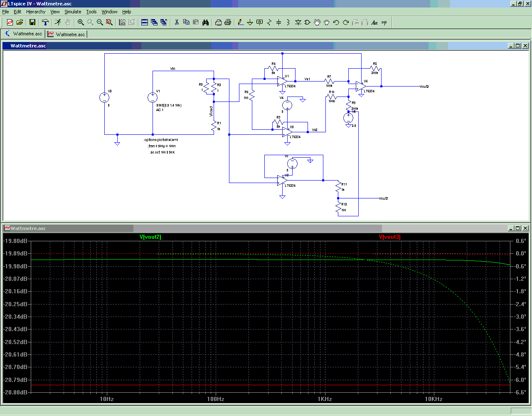
Task: Expand the Tools menu
Action: pyautogui.click(x=91, y=12)
